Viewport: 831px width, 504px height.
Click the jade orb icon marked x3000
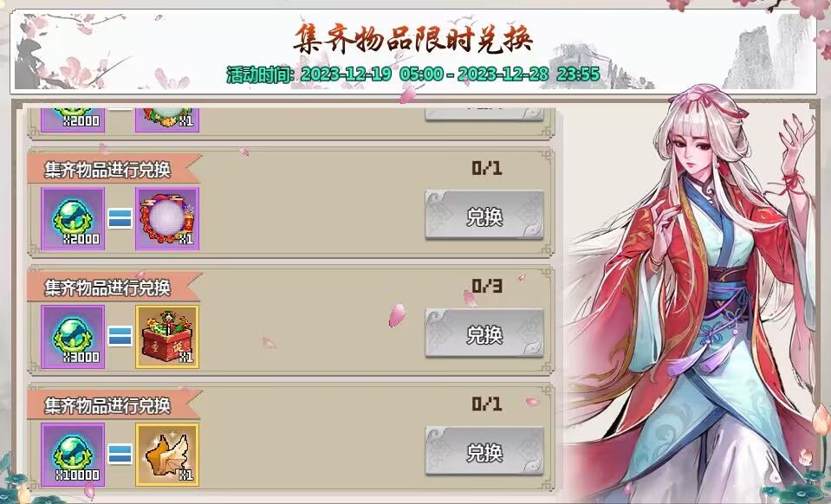click(x=73, y=337)
